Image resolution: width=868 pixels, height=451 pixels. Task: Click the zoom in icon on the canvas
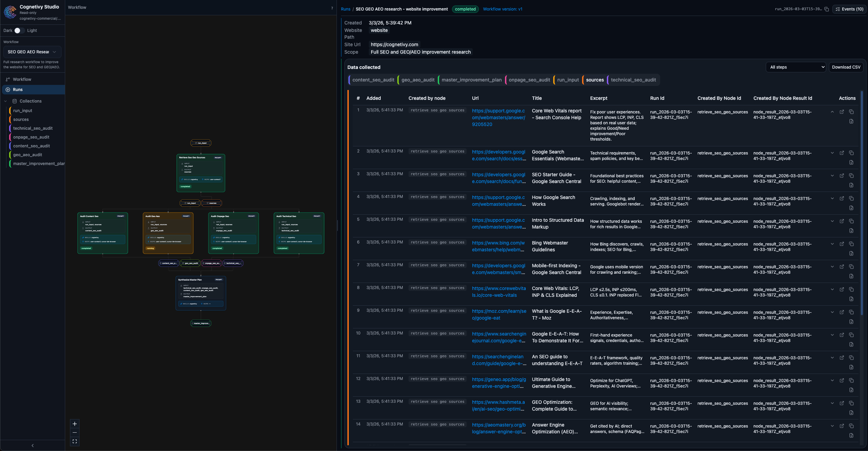pyautogui.click(x=75, y=424)
